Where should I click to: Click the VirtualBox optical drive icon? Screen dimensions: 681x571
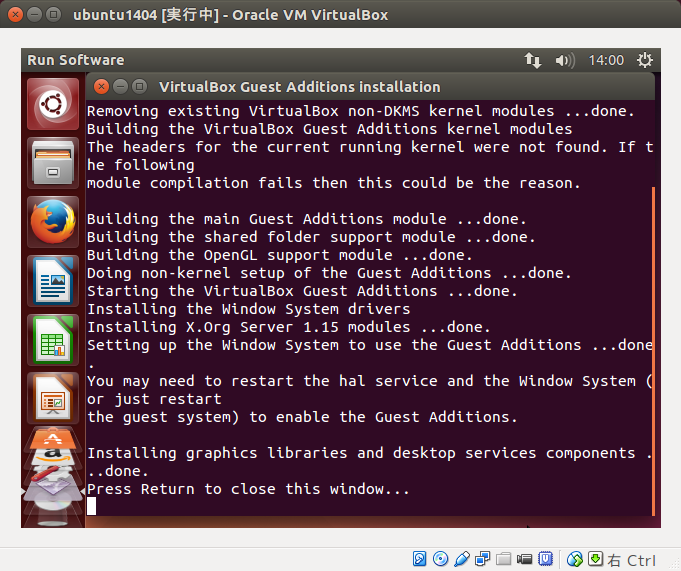tap(440, 558)
